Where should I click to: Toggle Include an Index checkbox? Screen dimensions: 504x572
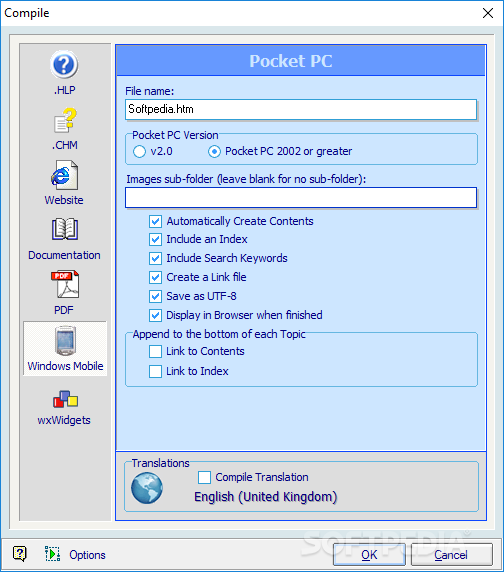click(155, 239)
